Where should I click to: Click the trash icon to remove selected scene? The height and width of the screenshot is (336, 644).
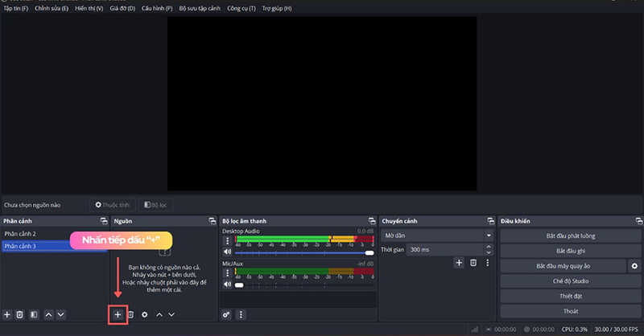coord(20,314)
